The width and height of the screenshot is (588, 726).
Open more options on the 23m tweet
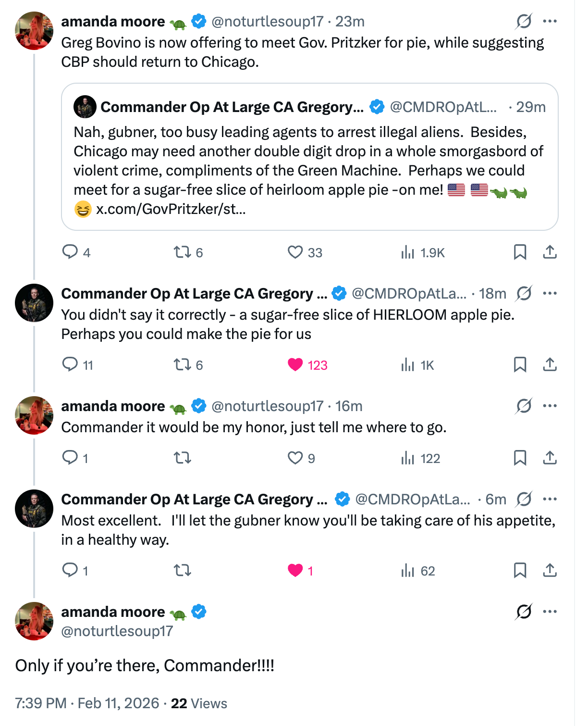[x=550, y=21]
